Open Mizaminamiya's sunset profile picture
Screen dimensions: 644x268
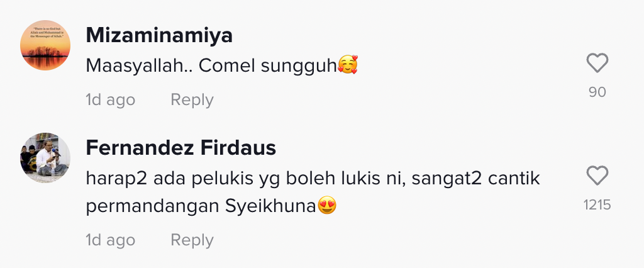click(45, 45)
